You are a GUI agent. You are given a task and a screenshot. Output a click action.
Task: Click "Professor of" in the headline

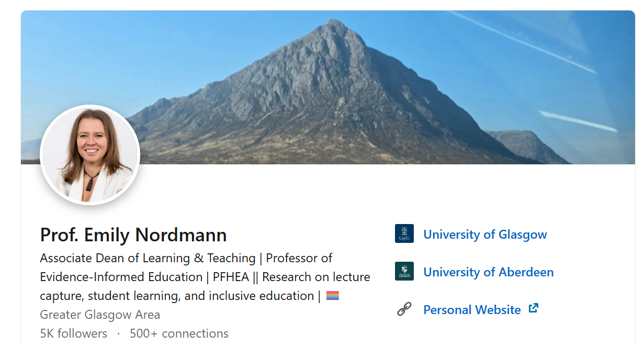coord(299,258)
